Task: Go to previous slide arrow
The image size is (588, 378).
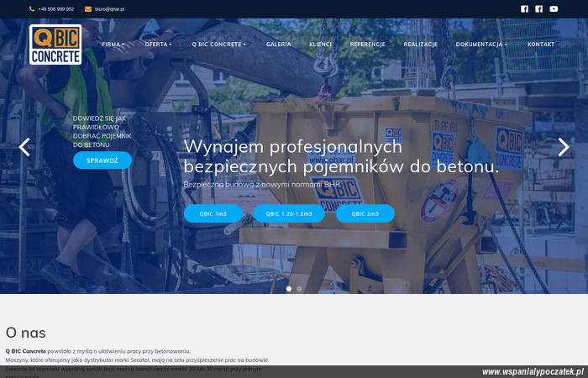Action: [x=24, y=147]
